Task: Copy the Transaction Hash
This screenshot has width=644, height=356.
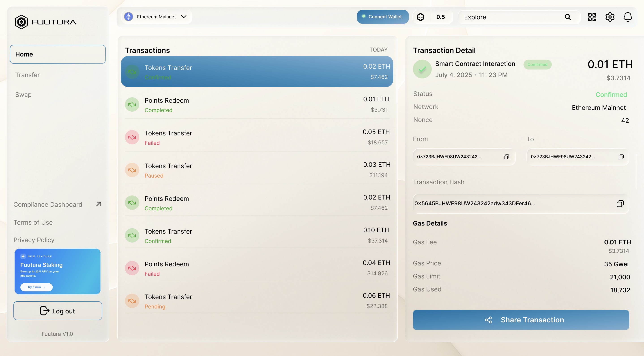Action: click(x=620, y=204)
